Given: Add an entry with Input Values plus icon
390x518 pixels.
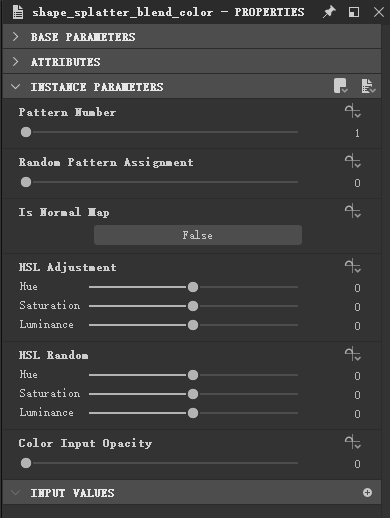Looking at the screenshot, I should [367, 492].
